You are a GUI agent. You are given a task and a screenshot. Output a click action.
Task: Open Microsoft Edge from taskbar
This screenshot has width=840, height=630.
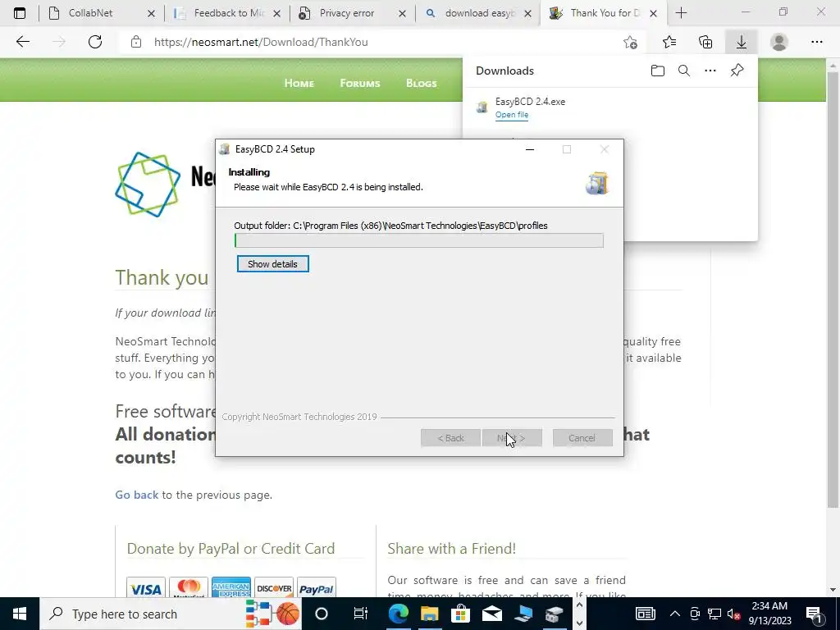(398, 614)
